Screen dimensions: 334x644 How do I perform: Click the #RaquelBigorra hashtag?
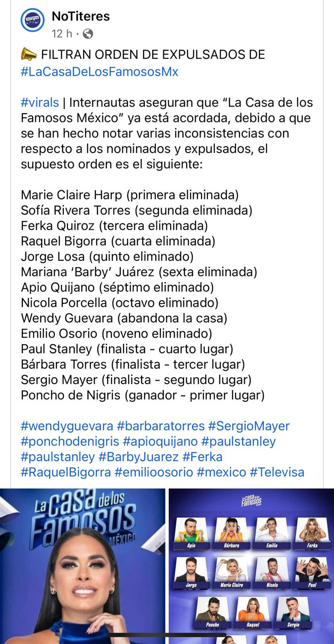[x=66, y=472]
